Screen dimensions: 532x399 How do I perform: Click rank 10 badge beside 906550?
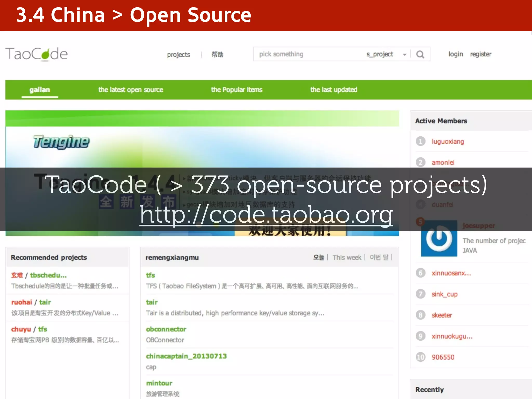click(x=420, y=357)
